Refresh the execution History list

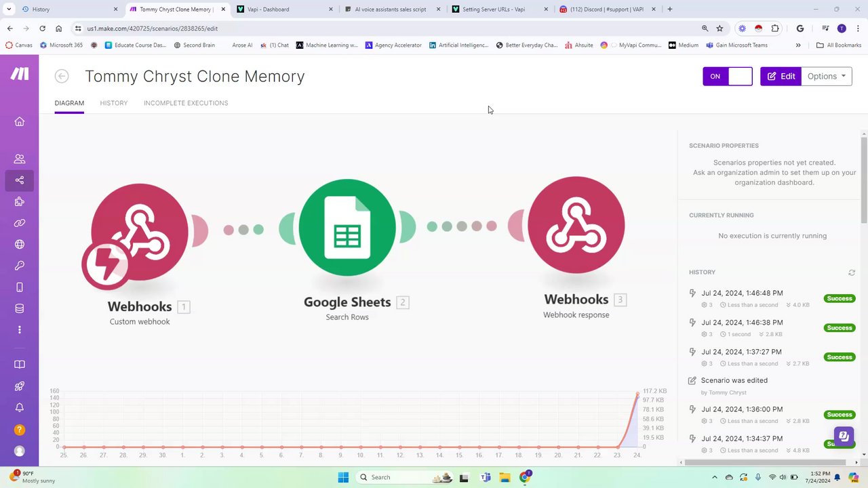pyautogui.click(x=852, y=272)
